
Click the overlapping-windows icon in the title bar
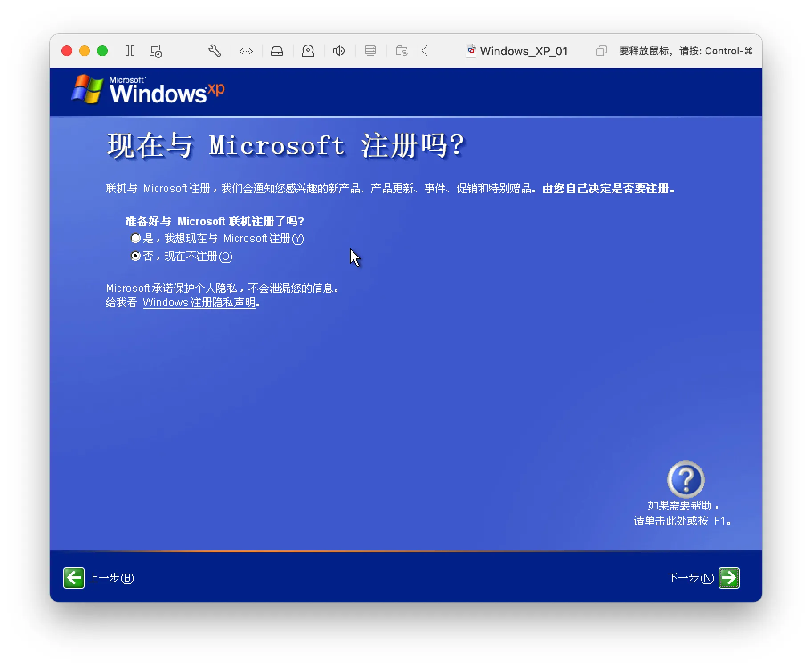601,51
